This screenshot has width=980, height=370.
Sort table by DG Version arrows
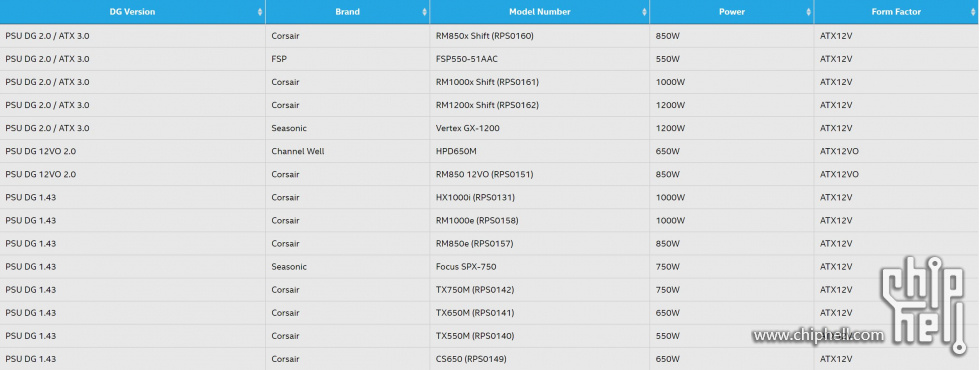[x=260, y=12]
